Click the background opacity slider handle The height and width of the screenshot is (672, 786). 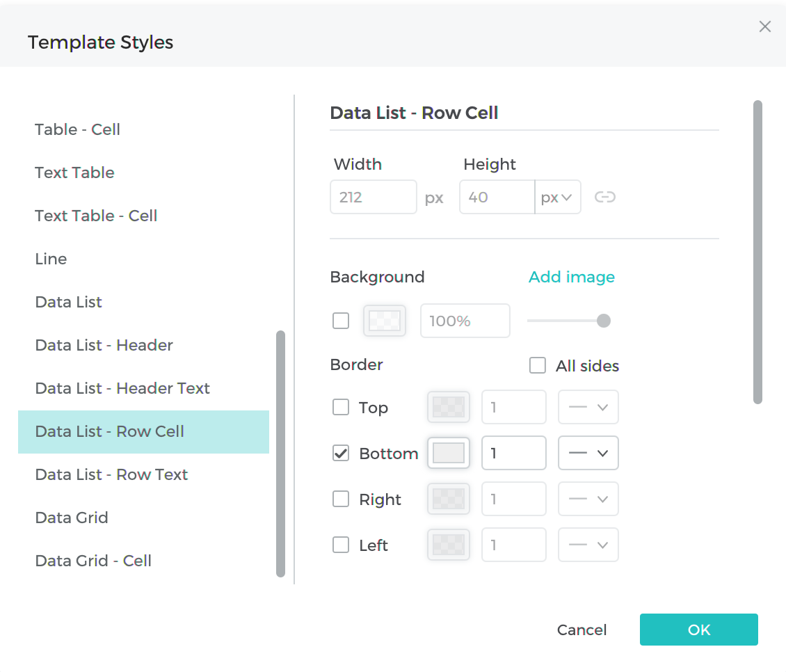pos(604,321)
